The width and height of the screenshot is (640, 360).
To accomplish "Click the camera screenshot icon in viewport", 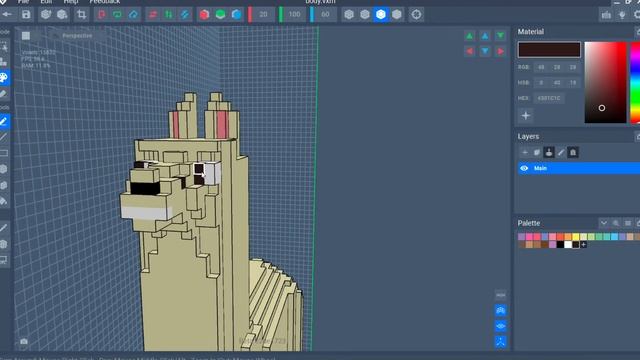I will pyautogui.click(x=24, y=341).
